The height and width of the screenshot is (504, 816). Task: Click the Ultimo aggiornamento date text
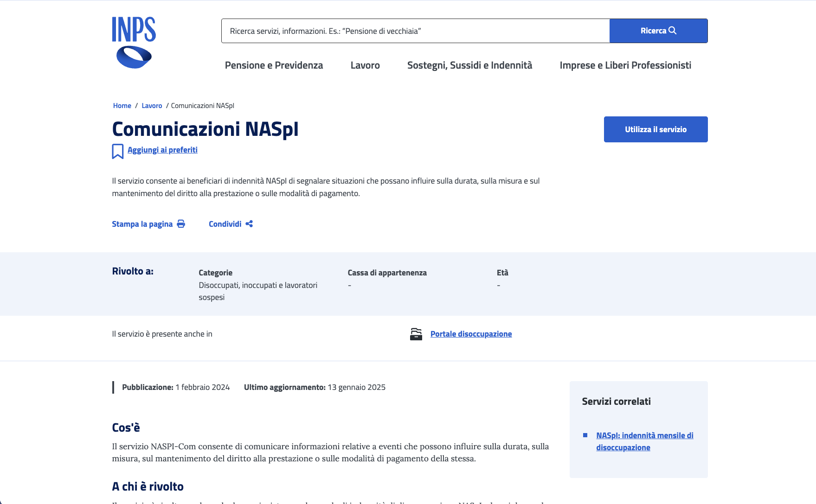[x=315, y=387]
